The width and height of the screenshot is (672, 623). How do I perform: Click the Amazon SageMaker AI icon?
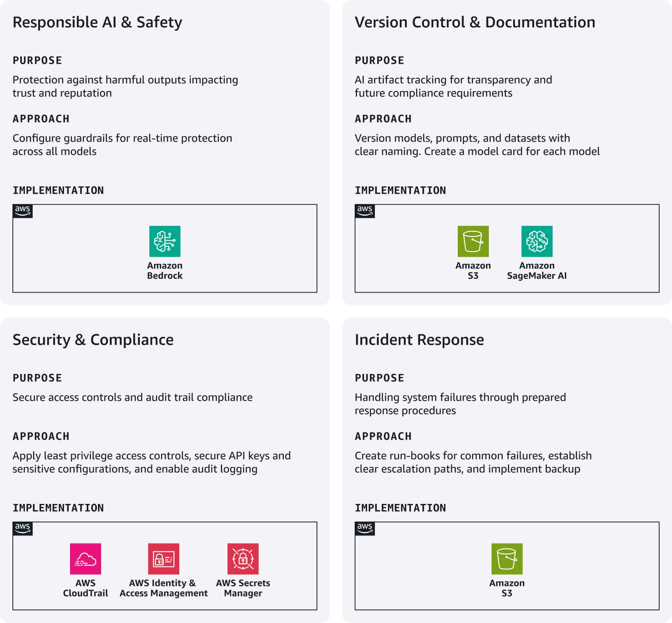[x=537, y=241]
